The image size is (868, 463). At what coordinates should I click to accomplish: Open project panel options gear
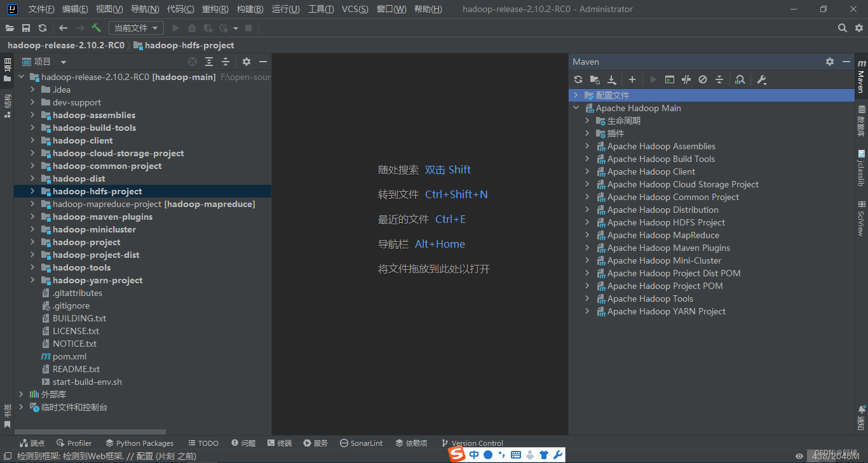click(247, 62)
